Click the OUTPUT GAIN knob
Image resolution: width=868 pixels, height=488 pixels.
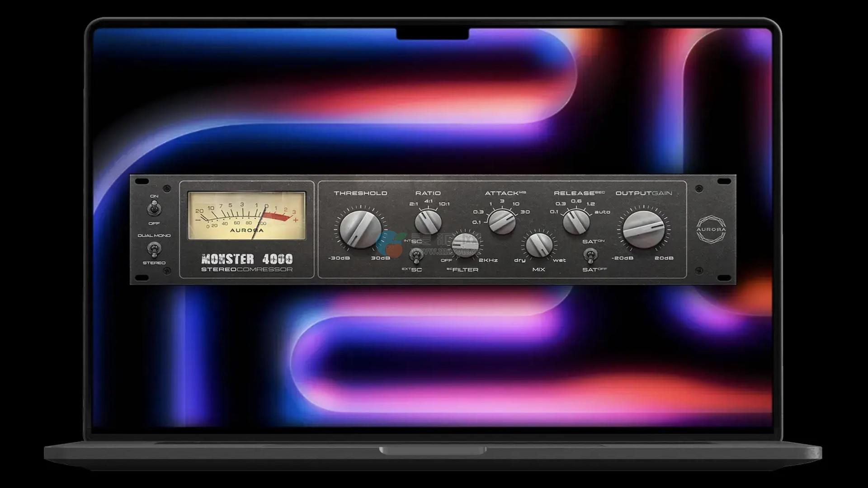click(x=643, y=229)
